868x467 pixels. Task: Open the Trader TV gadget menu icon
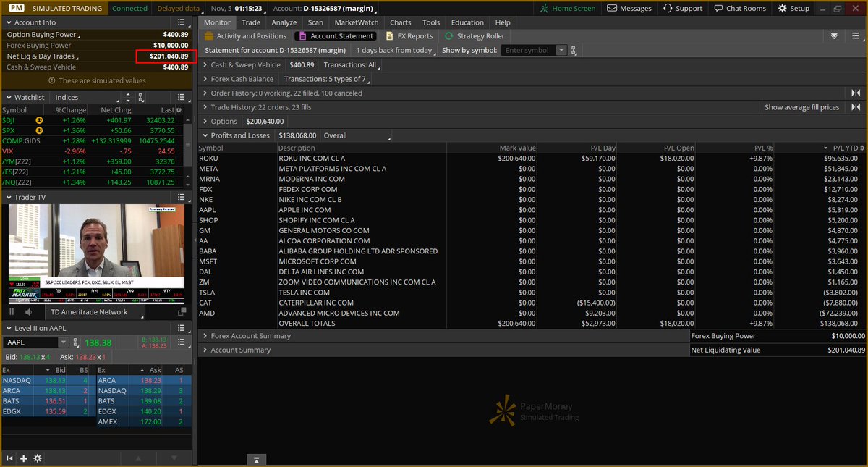[180, 197]
